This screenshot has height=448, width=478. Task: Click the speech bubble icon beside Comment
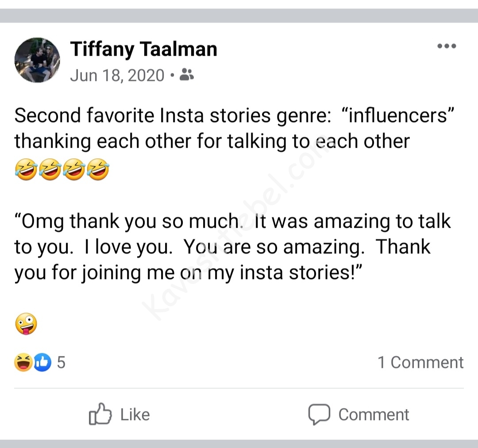click(x=319, y=414)
